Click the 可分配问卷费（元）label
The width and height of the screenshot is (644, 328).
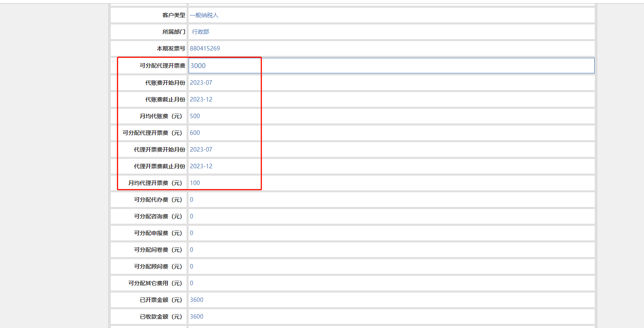[158, 250]
